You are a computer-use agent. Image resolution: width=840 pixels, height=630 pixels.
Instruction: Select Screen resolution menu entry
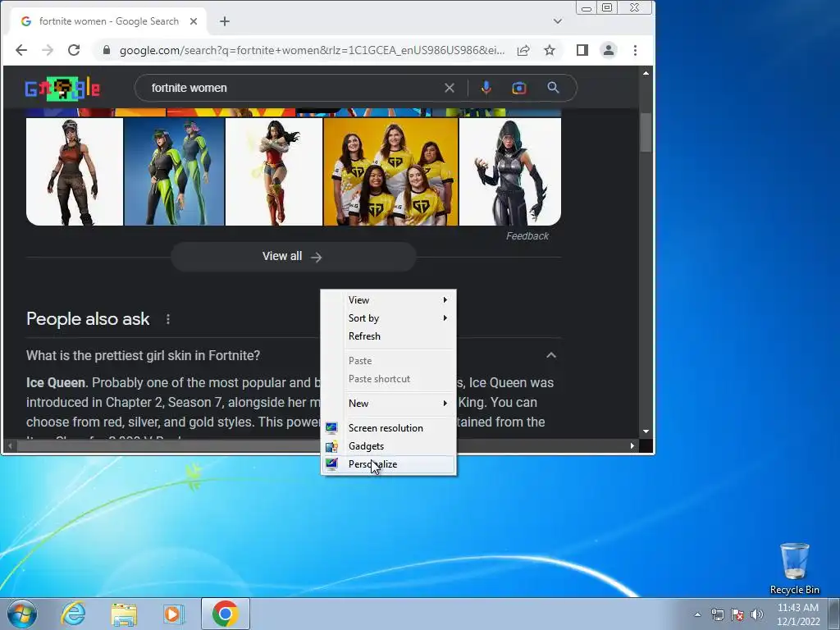(x=388, y=428)
